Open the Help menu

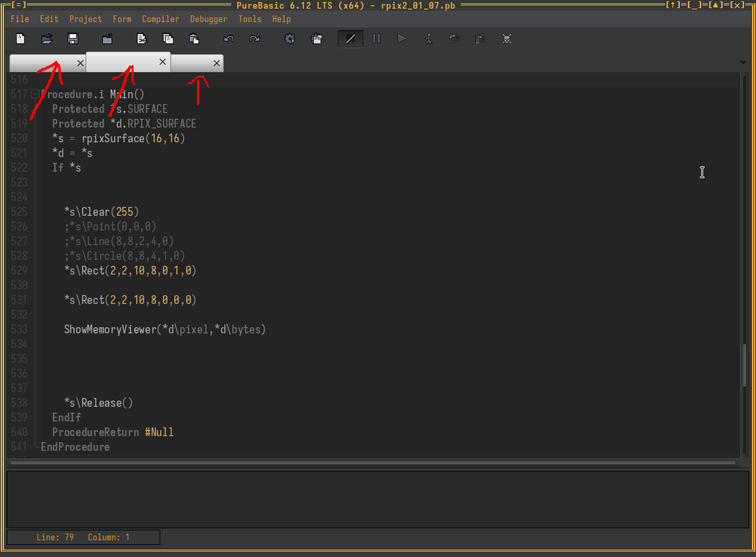(281, 19)
